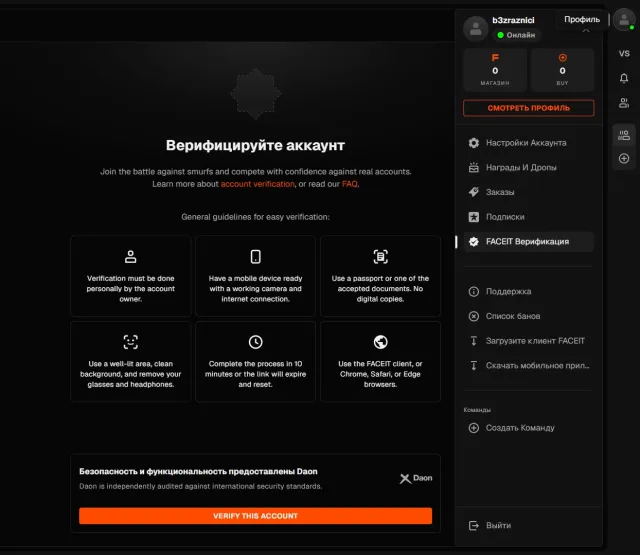640x555 pixels.
Task: Click the Верифицируйте аккаунт heading
Action: [x=256, y=145]
